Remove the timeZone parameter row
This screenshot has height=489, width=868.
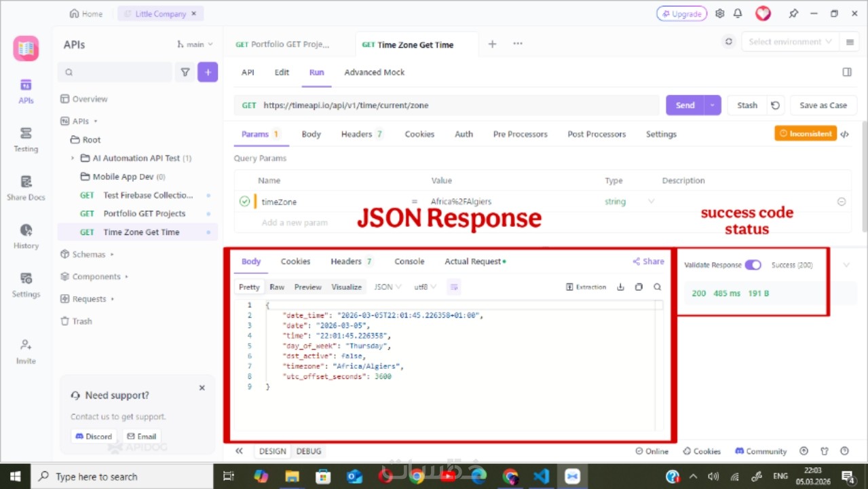[x=842, y=202]
